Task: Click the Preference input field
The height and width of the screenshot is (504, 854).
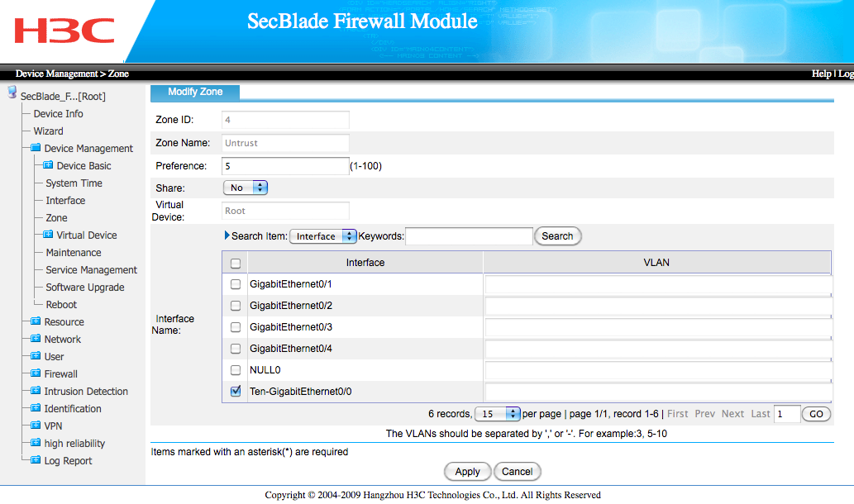Action: click(285, 166)
